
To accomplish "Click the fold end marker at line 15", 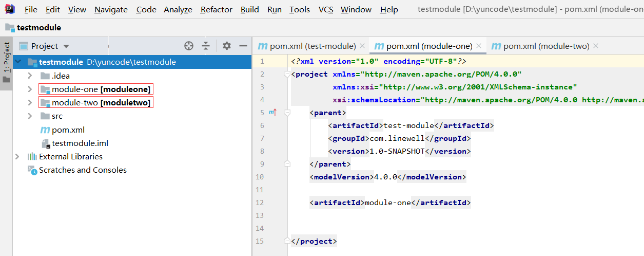I will pyautogui.click(x=287, y=241).
